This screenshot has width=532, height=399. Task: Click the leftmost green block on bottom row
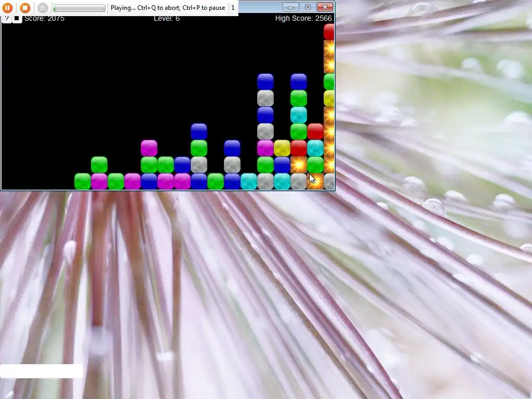pyautogui.click(x=83, y=181)
